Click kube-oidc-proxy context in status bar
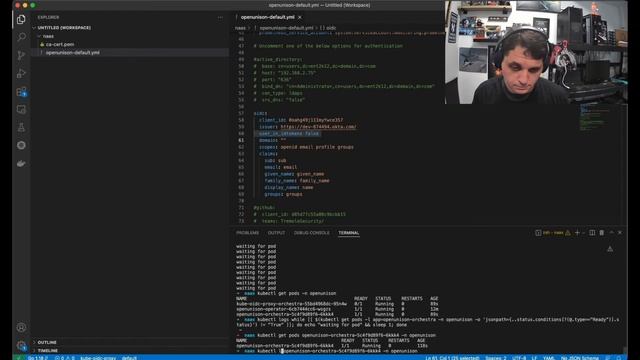 click(x=98, y=358)
